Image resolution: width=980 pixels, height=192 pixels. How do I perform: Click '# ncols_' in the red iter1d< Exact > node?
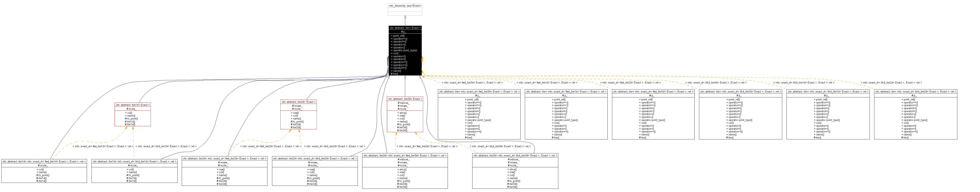click(131, 109)
